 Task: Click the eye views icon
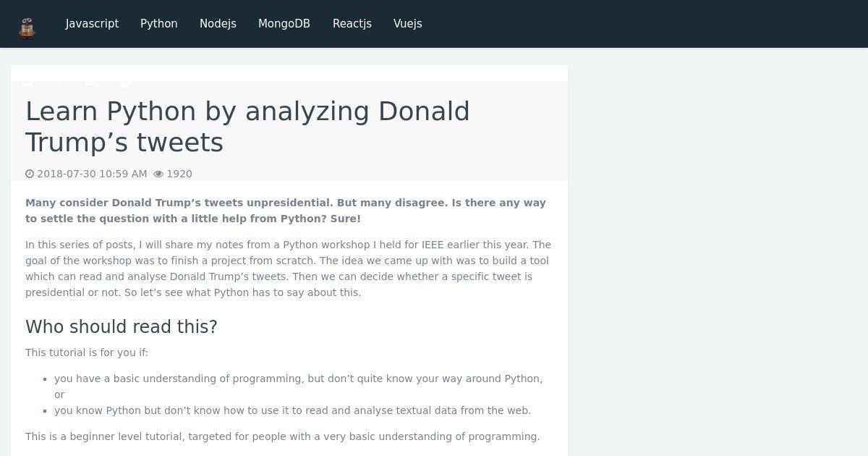[158, 174]
